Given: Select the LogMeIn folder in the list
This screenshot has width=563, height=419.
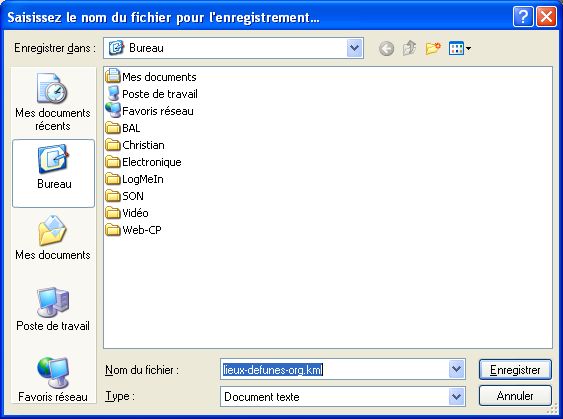Looking at the screenshot, I should 135,179.
